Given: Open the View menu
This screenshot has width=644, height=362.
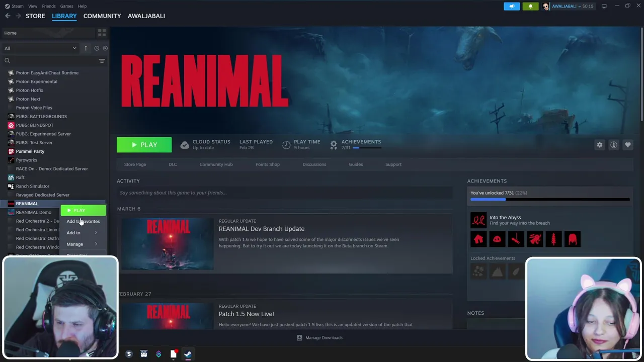Looking at the screenshot, I should pyautogui.click(x=33, y=6).
